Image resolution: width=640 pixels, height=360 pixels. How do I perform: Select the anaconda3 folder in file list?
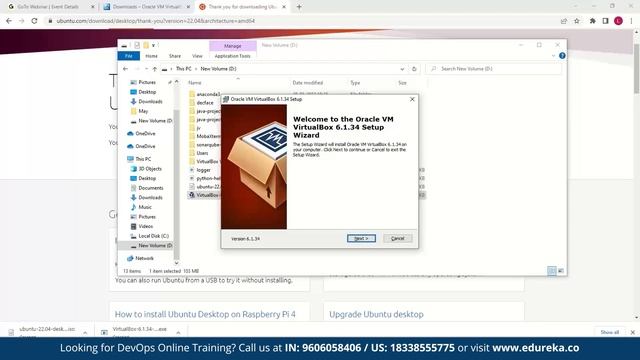[208, 94]
